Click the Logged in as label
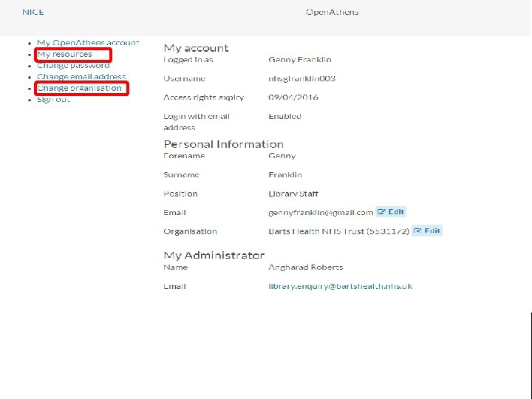This screenshot has height=399, width=532. coord(188,60)
